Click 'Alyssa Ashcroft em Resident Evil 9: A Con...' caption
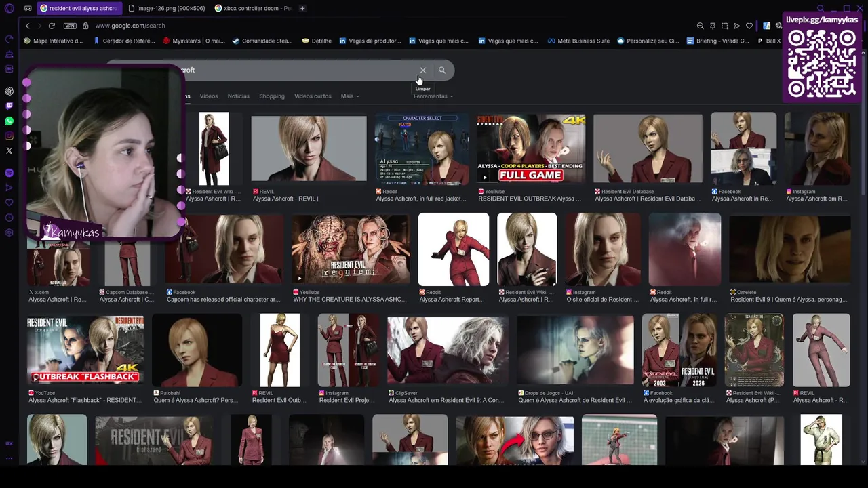The width and height of the screenshot is (868, 488). (x=446, y=401)
